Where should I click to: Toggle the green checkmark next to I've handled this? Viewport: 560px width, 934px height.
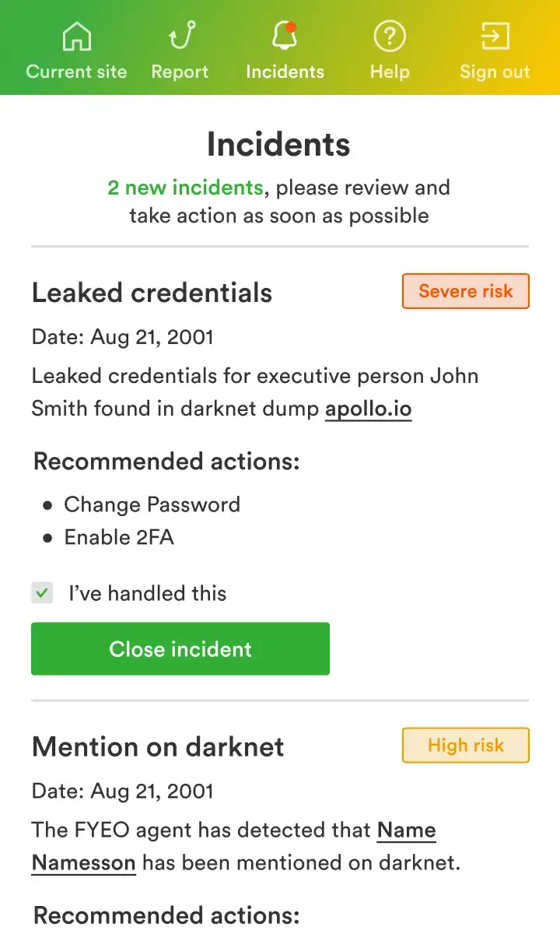pyautogui.click(x=42, y=593)
